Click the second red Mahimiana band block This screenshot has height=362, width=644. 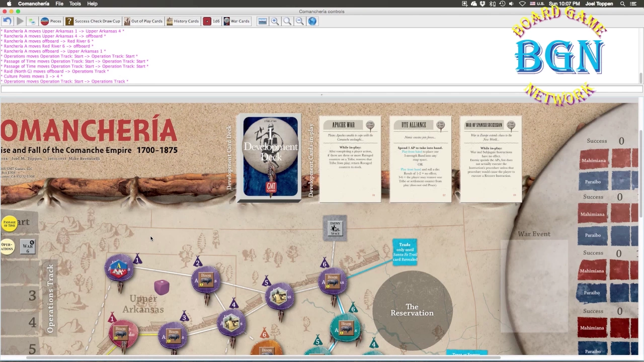point(592,214)
